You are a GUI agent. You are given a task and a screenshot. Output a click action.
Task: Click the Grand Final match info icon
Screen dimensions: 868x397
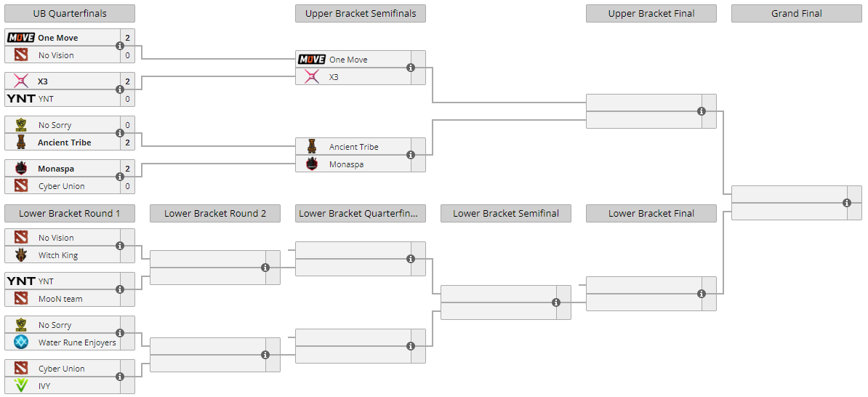(847, 203)
